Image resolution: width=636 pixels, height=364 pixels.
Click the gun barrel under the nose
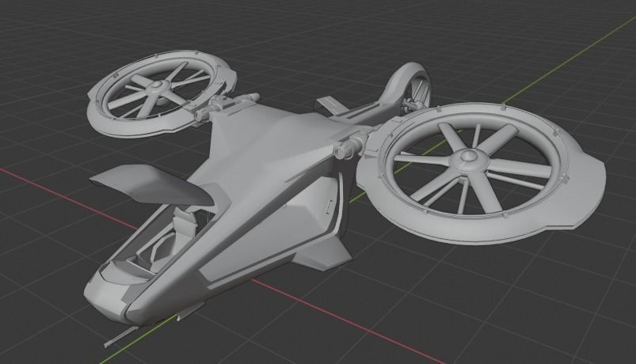(120, 337)
